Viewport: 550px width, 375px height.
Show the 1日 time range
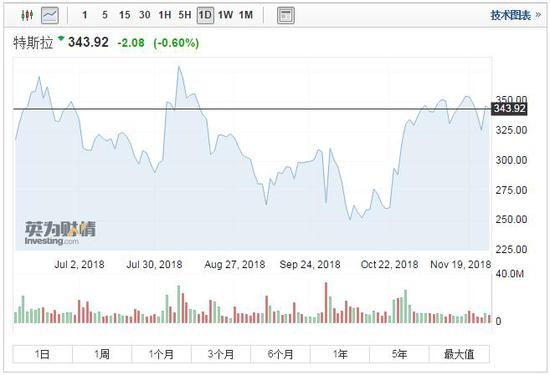(x=42, y=354)
